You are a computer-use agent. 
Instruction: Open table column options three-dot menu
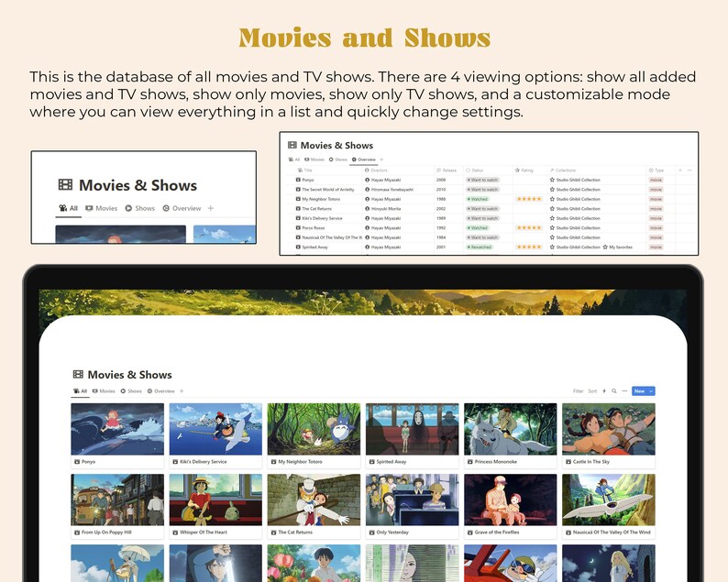[689, 170]
